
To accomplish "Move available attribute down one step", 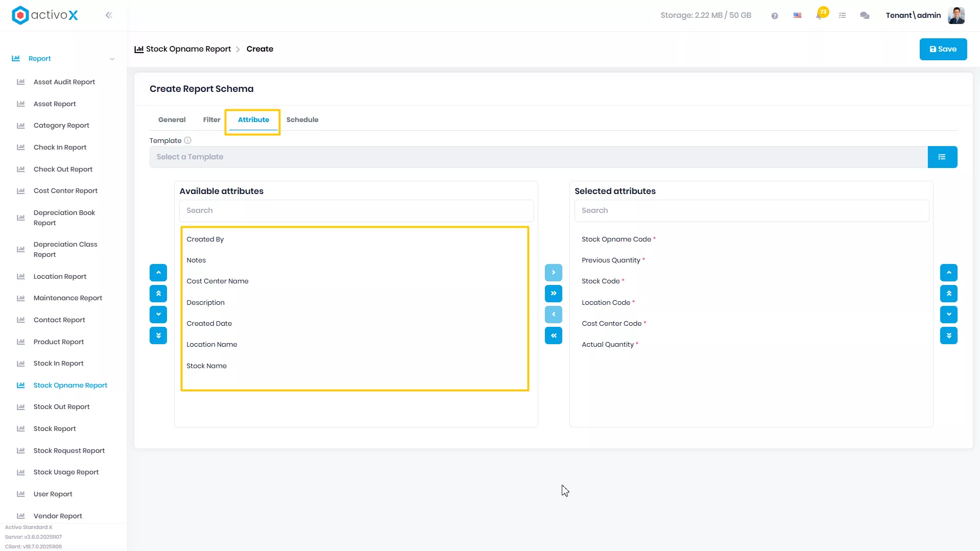I will pyautogui.click(x=158, y=315).
